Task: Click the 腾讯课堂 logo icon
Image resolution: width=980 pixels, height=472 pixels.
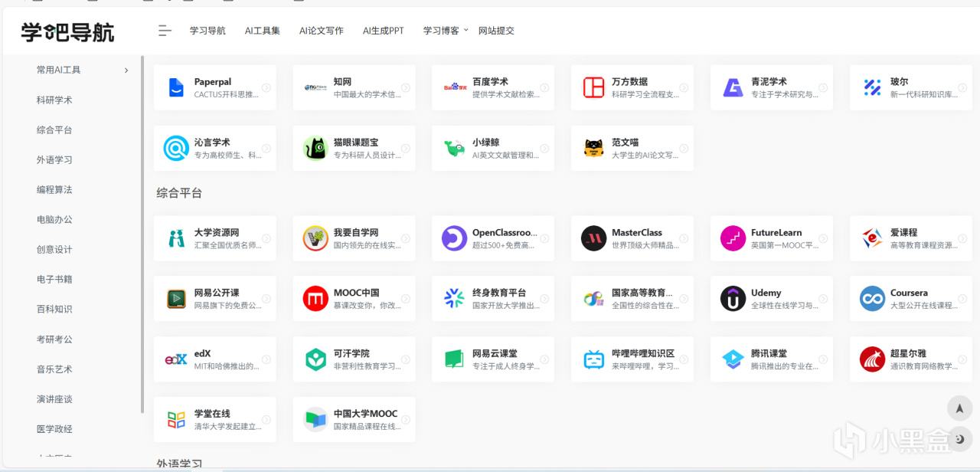Action: click(x=733, y=359)
